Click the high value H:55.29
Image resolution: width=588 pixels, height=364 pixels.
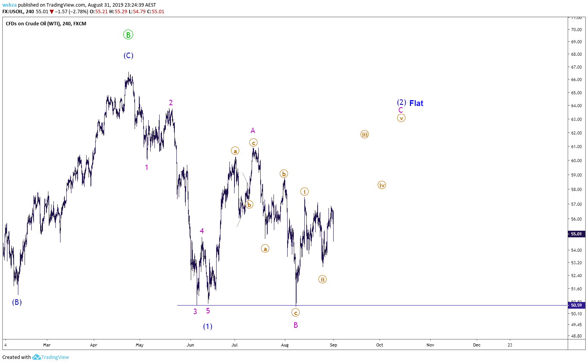[118, 12]
